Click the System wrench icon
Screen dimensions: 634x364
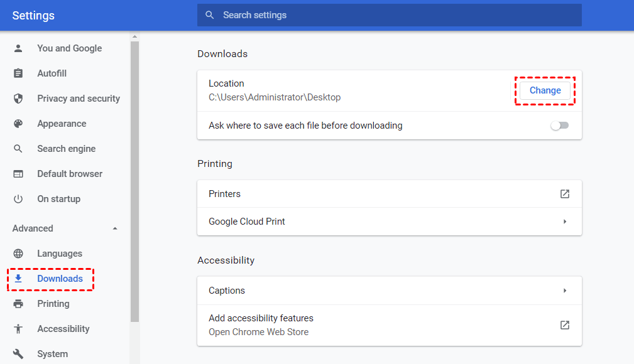tap(18, 354)
